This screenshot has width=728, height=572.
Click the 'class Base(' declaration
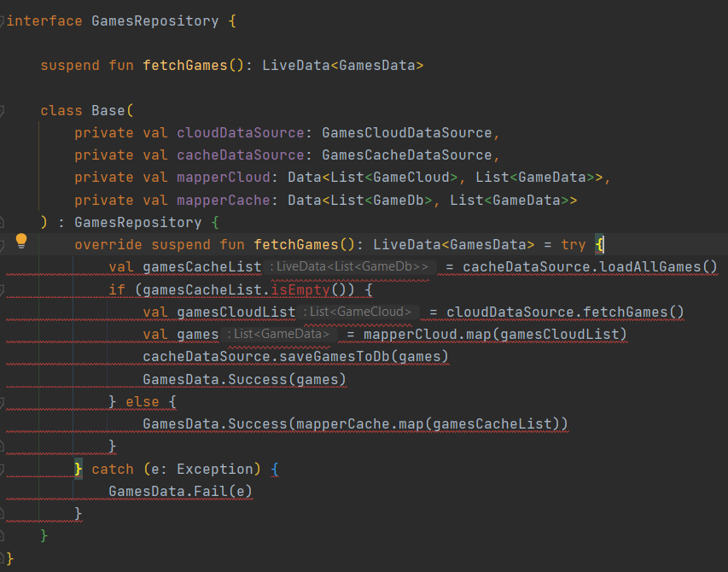[87, 110]
